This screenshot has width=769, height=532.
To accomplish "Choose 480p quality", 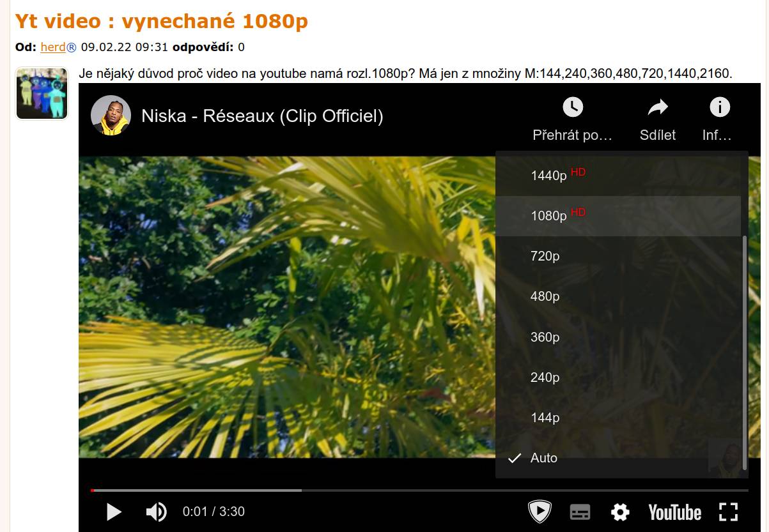I will pos(618,296).
